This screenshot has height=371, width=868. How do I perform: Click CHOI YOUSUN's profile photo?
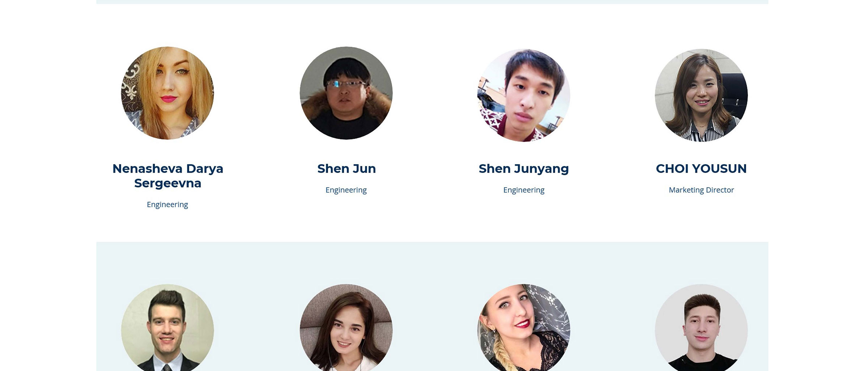(701, 95)
